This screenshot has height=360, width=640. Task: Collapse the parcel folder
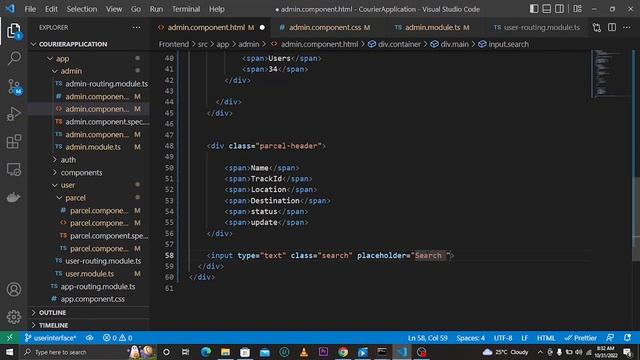pos(89,198)
